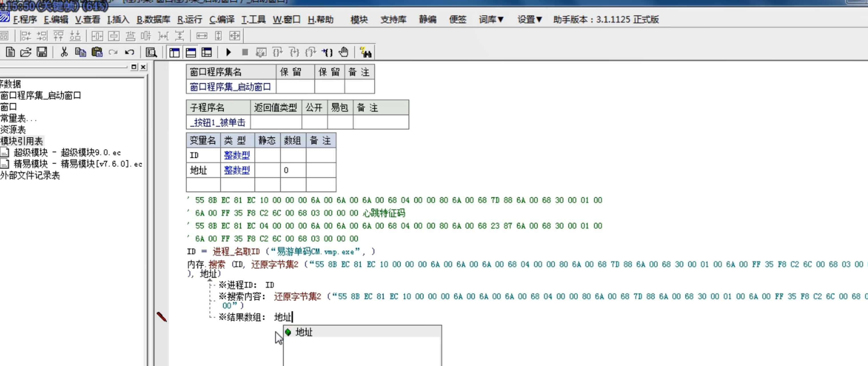Choose 地址 in the autocomplete list
The height and width of the screenshot is (366, 868).
(363, 332)
